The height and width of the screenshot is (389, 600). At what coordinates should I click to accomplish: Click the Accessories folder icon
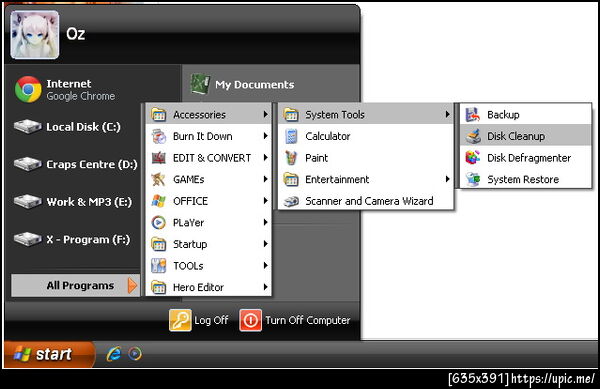point(158,114)
